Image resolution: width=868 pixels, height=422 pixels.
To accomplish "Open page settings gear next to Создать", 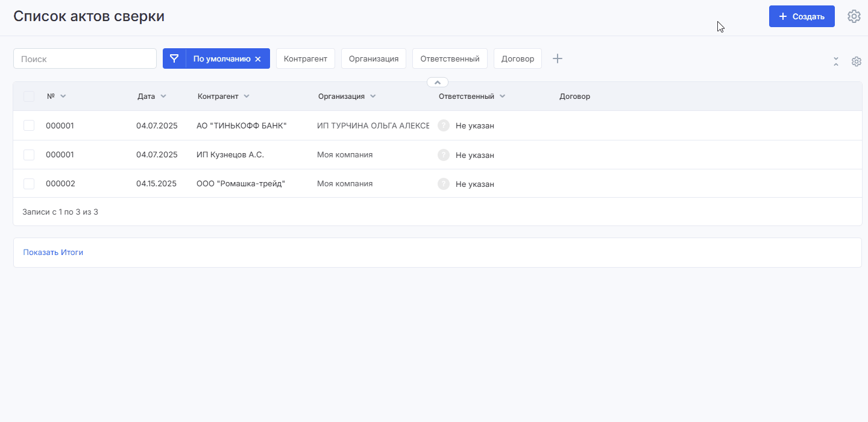I will click(854, 16).
